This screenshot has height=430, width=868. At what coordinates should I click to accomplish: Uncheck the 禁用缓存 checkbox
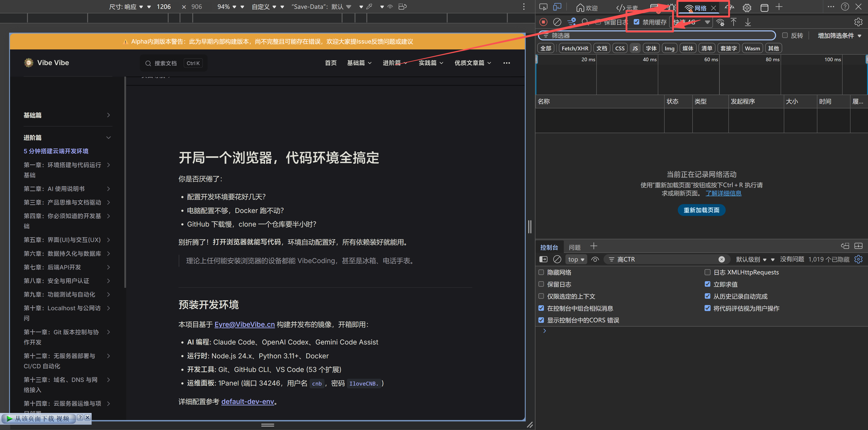[x=636, y=22]
